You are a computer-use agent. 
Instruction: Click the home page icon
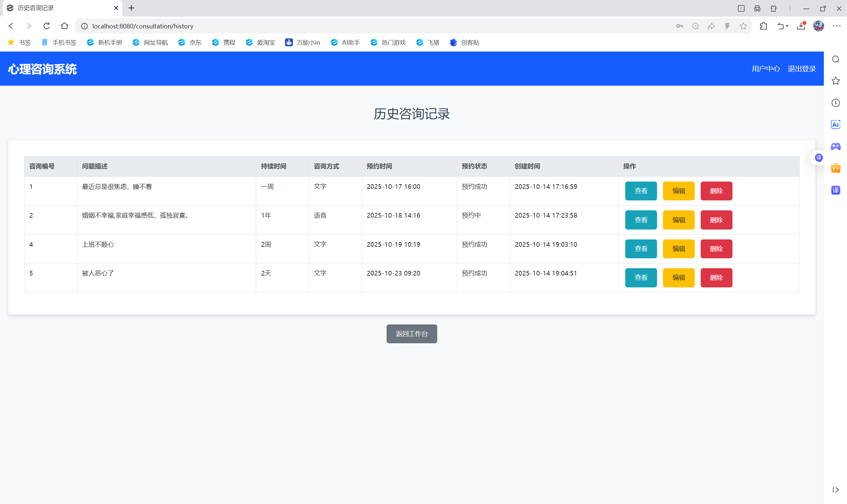65,26
